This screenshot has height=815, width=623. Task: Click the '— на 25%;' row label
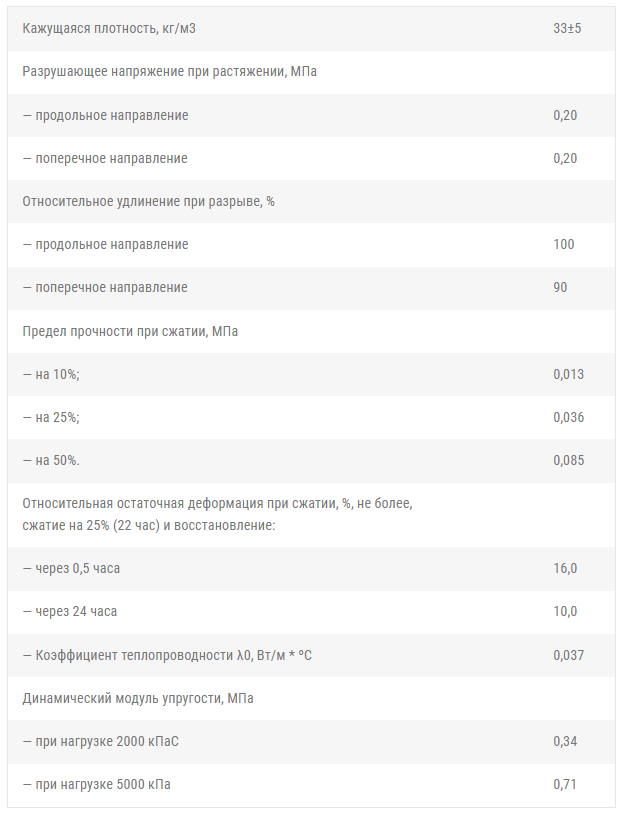(51, 417)
